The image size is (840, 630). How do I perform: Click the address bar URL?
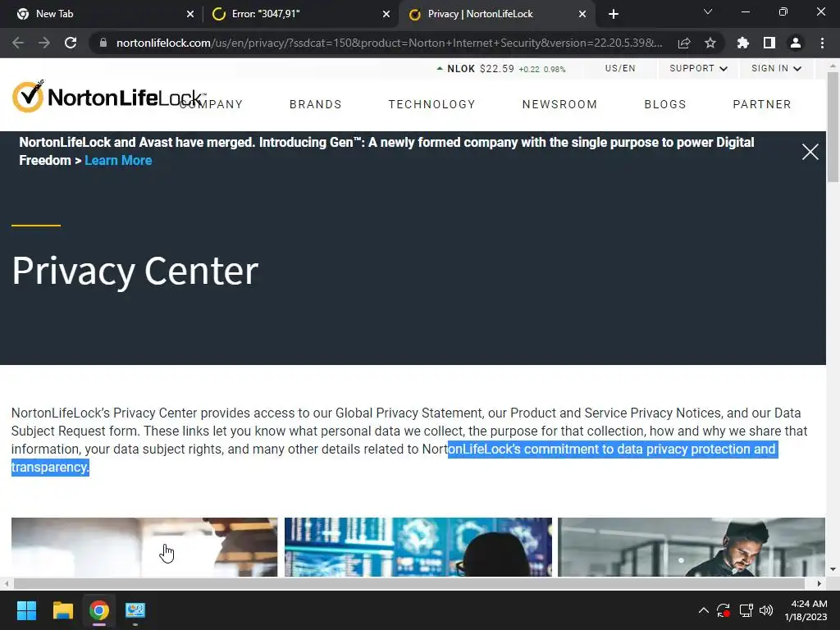coord(389,43)
